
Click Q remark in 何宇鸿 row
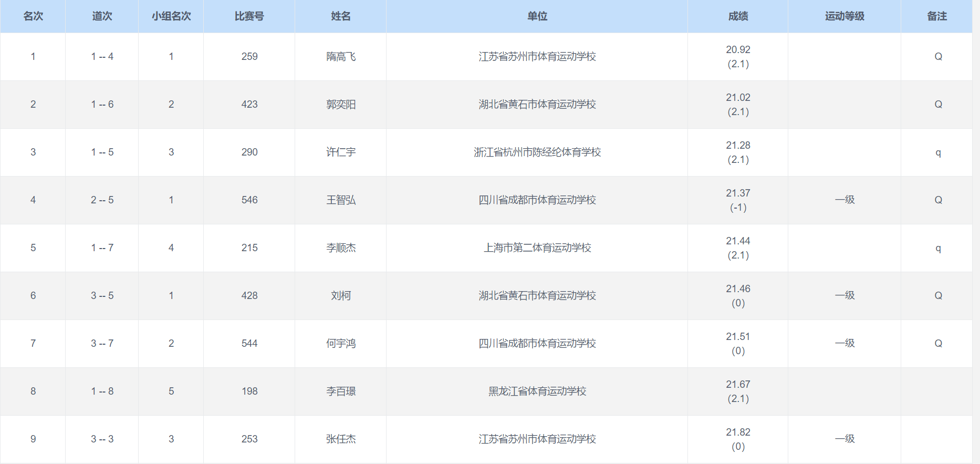point(938,344)
